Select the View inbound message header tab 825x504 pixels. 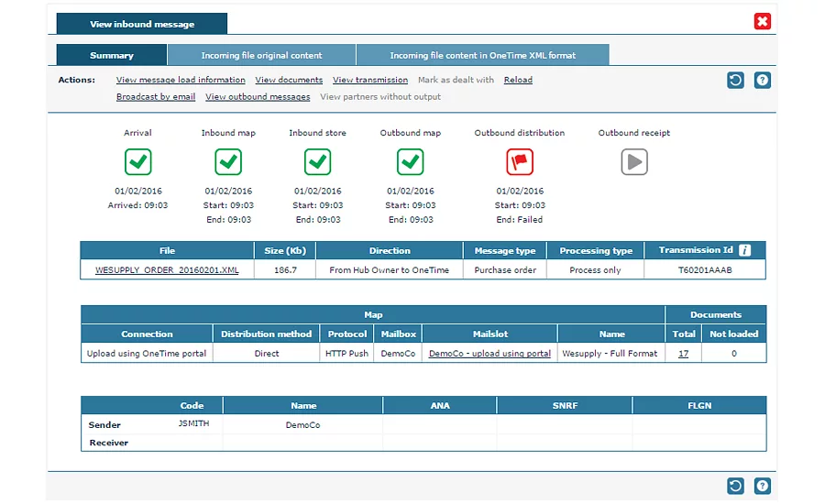[x=142, y=24]
